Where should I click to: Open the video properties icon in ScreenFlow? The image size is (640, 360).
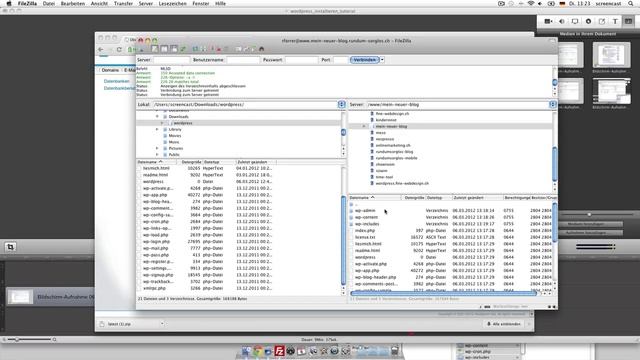(548, 21)
